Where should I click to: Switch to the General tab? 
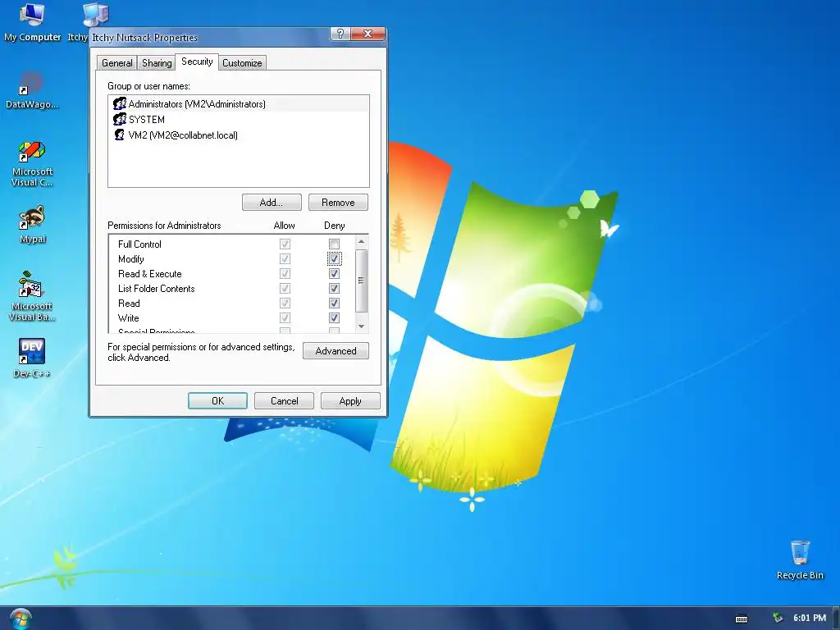coord(116,62)
